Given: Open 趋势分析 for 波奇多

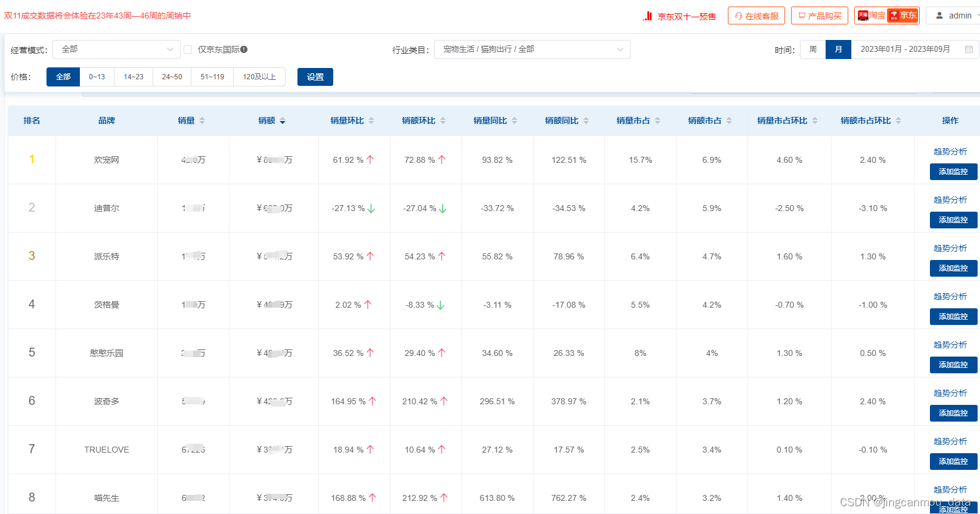Looking at the screenshot, I should (x=950, y=393).
